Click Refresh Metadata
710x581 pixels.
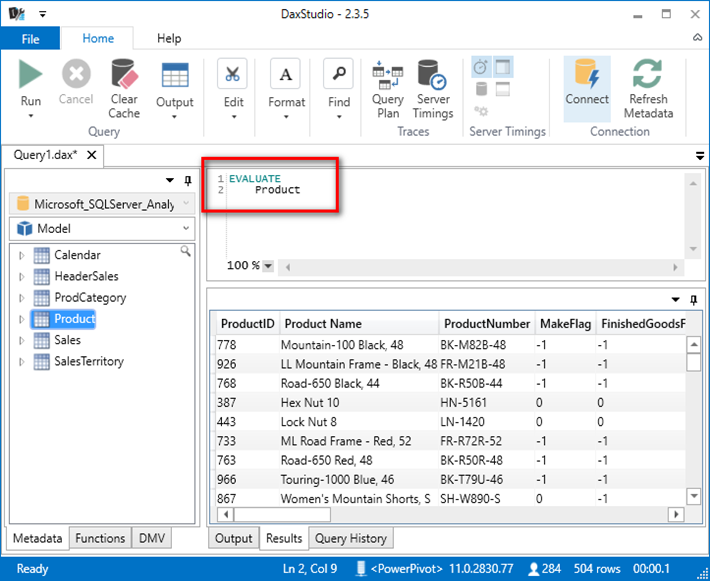(x=648, y=89)
